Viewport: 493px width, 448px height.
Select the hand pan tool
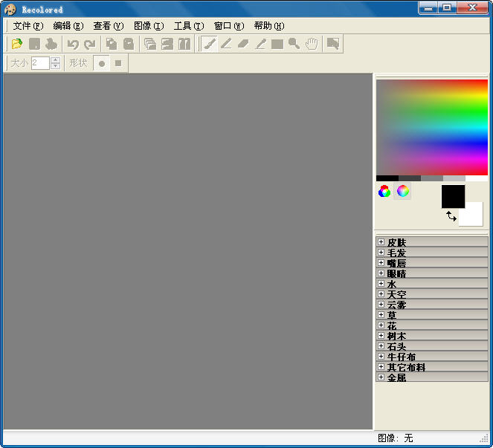[x=311, y=44]
